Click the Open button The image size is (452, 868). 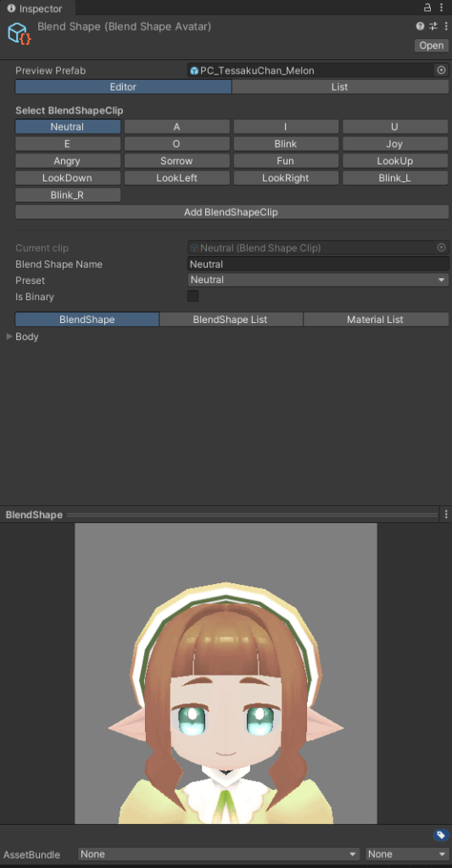(x=431, y=46)
